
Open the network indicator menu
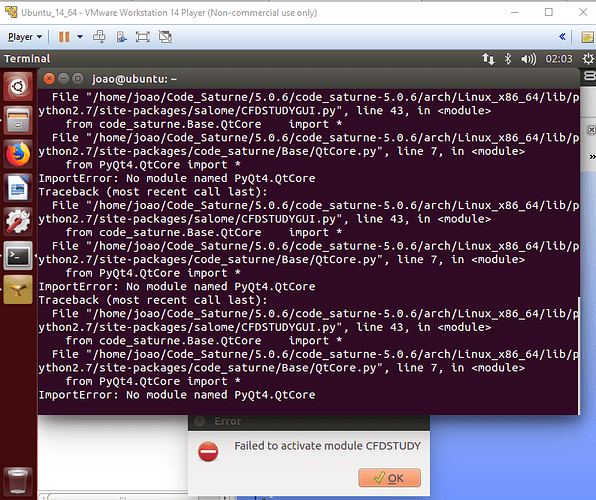488,59
